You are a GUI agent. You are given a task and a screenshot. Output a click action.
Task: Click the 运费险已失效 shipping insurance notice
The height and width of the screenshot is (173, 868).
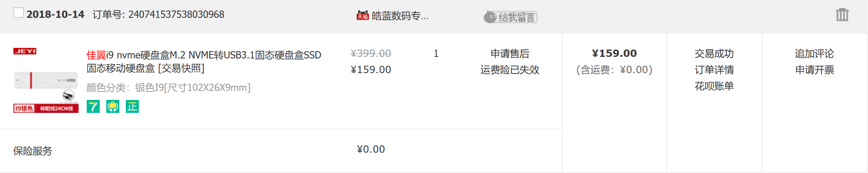[510, 70]
